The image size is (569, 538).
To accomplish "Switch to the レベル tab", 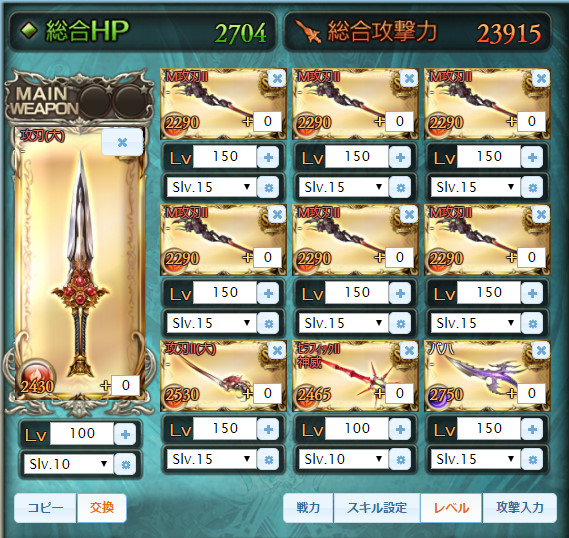I will tap(451, 508).
